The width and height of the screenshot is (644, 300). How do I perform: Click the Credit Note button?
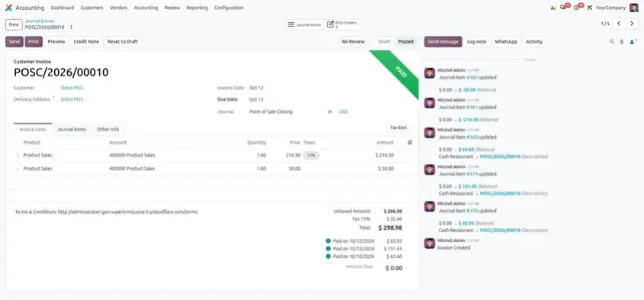tap(86, 41)
